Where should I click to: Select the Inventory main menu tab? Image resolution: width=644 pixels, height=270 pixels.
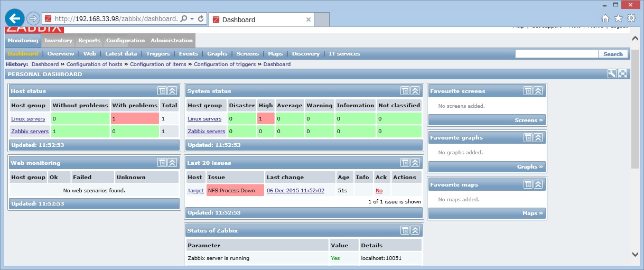click(58, 40)
